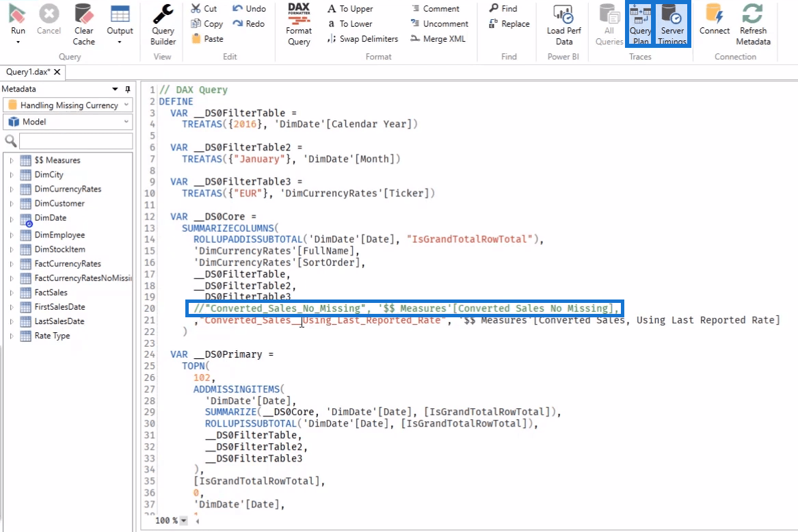Paste from clipboard
This screenshot has height=532, width=798.
pyautogui.click(x=208, y=39)
